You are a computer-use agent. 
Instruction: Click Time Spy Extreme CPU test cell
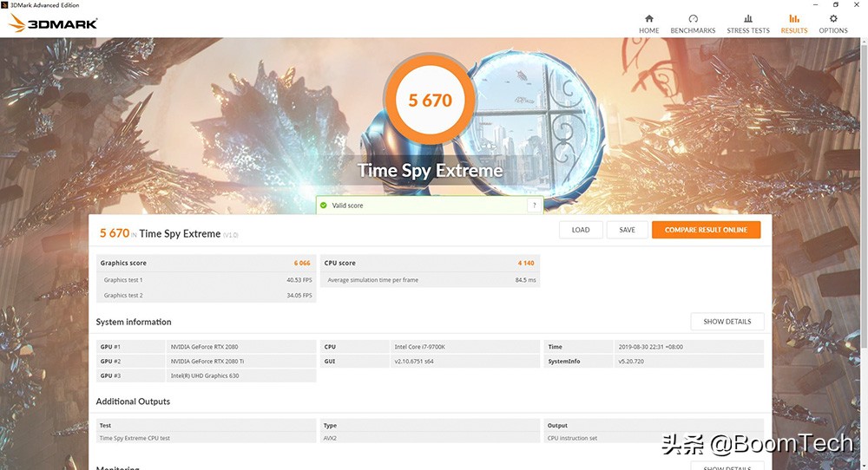(135, 438)
